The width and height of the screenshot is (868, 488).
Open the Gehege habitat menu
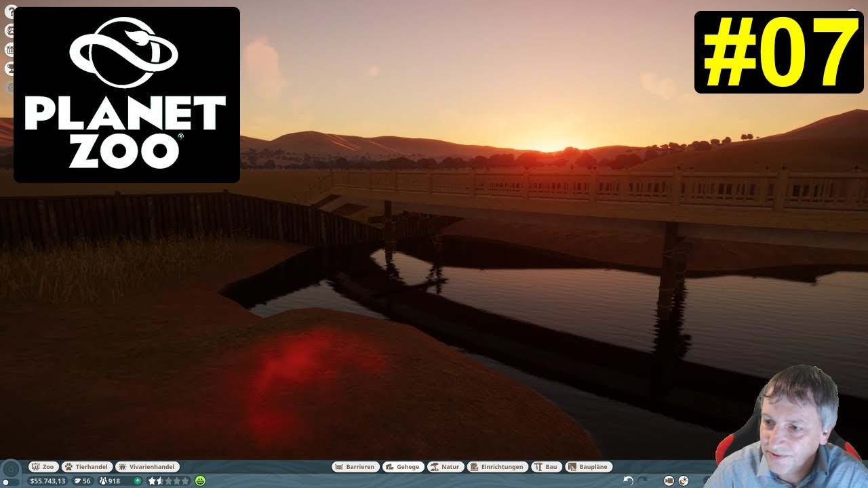(403, 467)
